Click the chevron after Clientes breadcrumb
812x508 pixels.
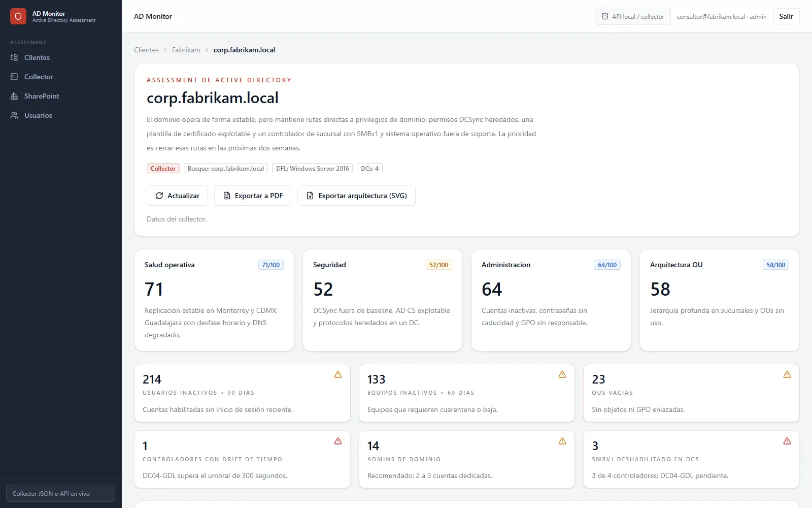(165, 50)
